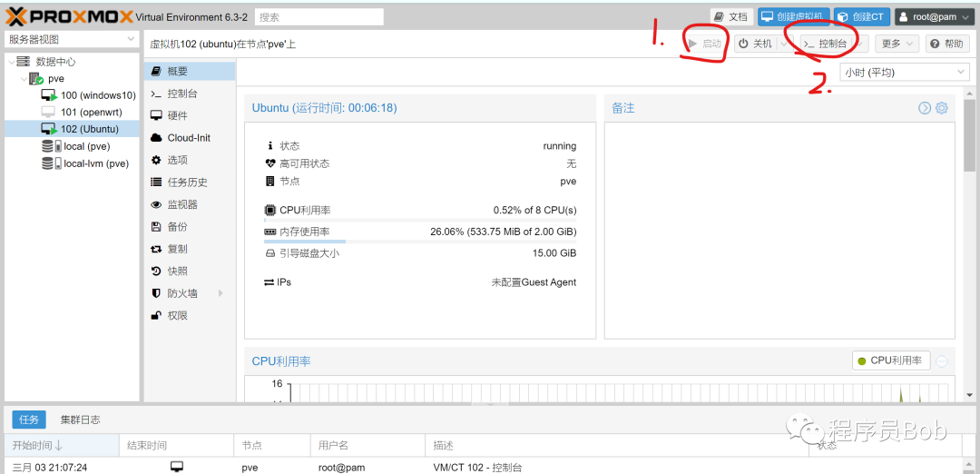Click 创建虚拟机 to create a VM
The width and height of the screenshot is (980, 474).
coord(794,17)
